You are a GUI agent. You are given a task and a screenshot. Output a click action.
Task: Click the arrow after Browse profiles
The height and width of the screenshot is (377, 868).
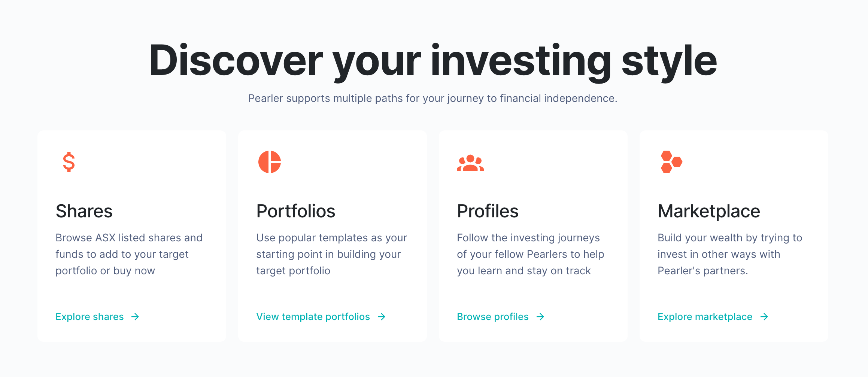[540, 317]
